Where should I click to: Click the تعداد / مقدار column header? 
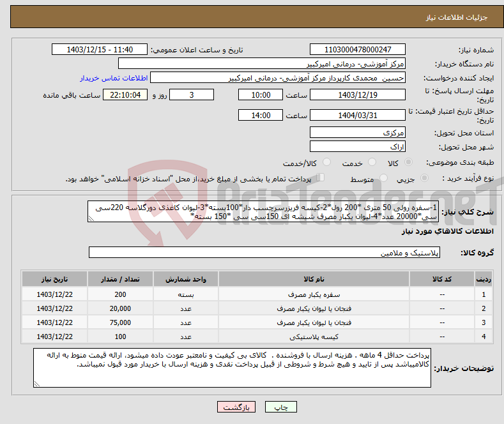(120, 279)
